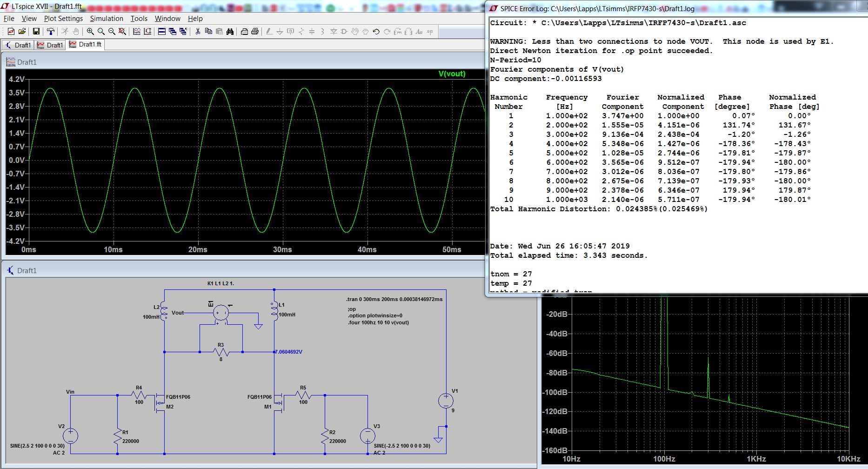Open the Help menu
The image size is (868, 469).
[195, 19]
